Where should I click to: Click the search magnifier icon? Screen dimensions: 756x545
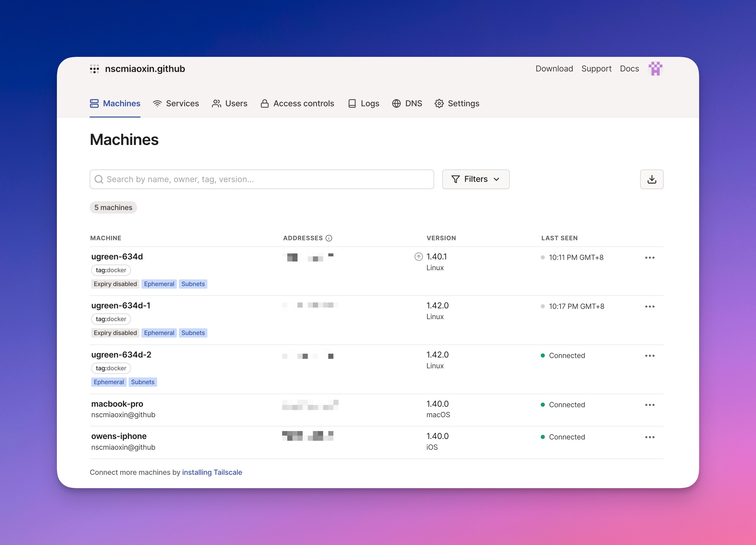(x=99, y=179)
